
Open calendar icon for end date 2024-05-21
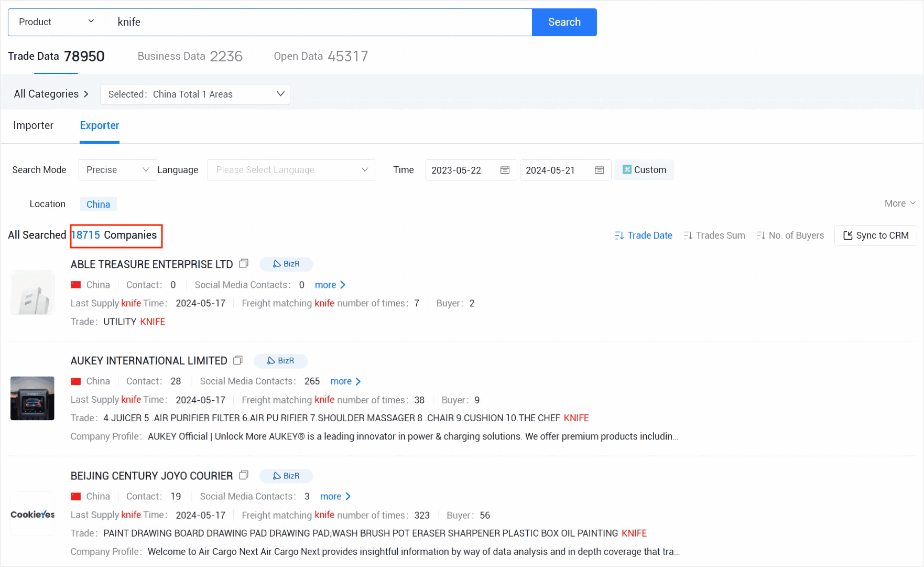tap(600, 170)
